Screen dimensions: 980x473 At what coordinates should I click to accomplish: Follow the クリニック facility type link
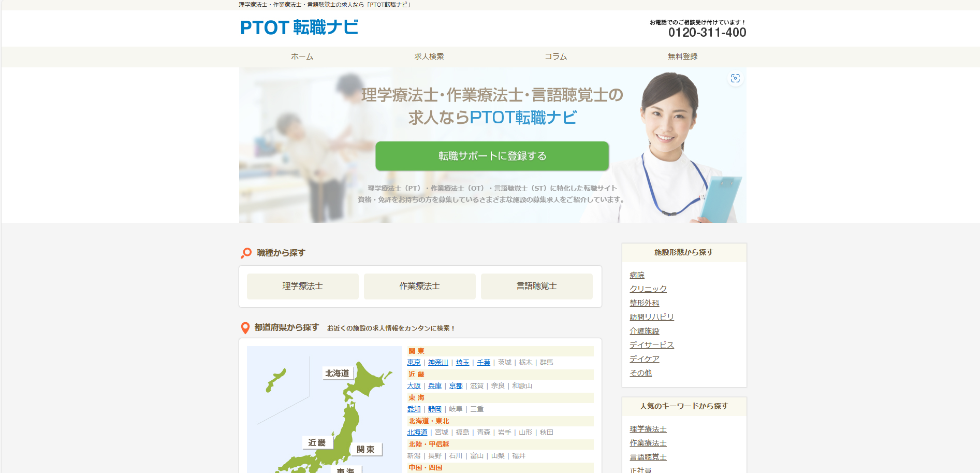[x=648, y=289]
